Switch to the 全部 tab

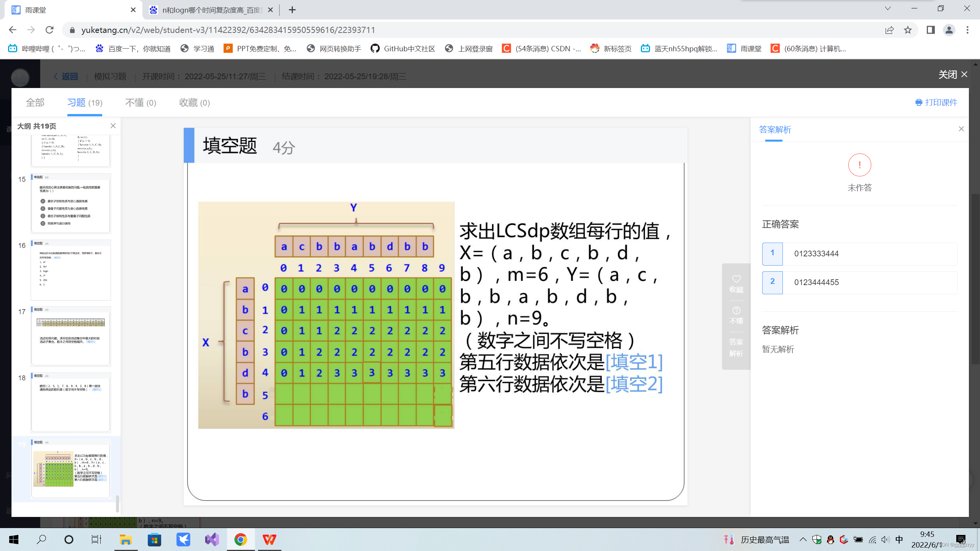[x=35, y=103]
